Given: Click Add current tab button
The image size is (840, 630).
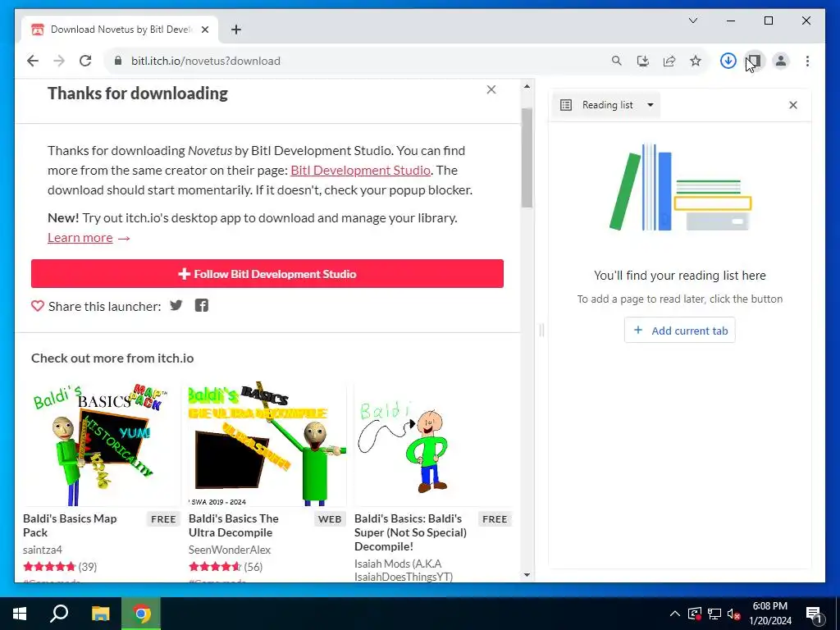Looking at the screenshot, I should [x=680, y=331].
